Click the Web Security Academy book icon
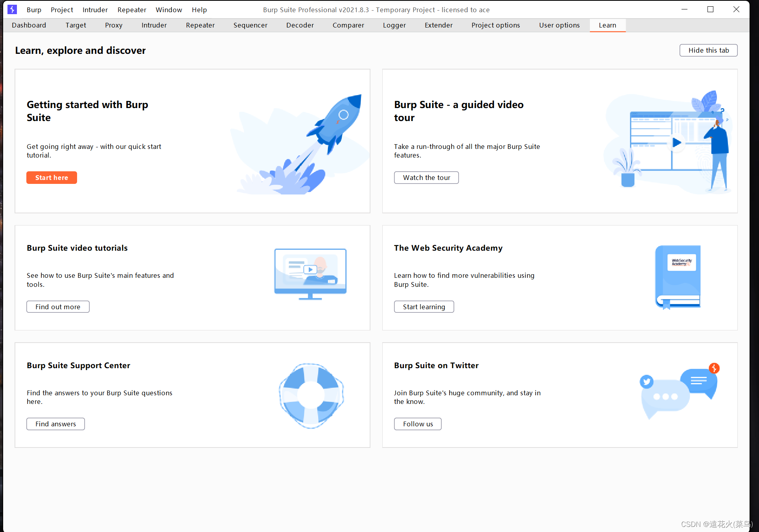759x532 pixels. pyautogui.click(x=678, y=277)
